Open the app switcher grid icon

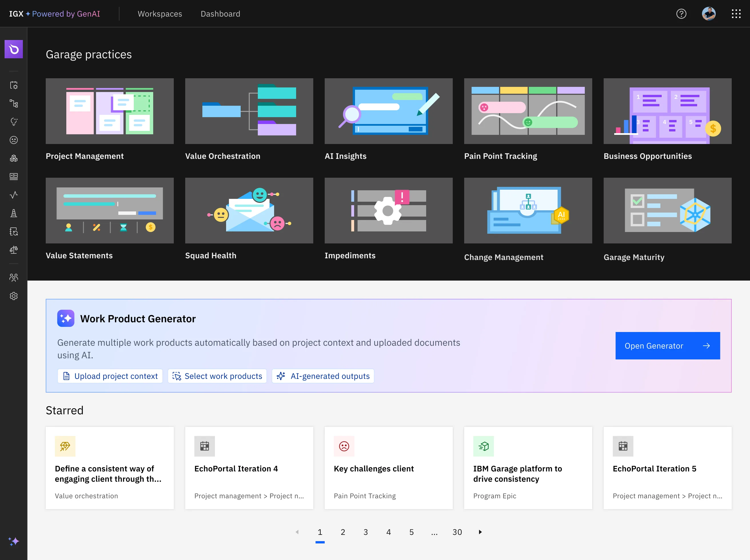point(736,13)
